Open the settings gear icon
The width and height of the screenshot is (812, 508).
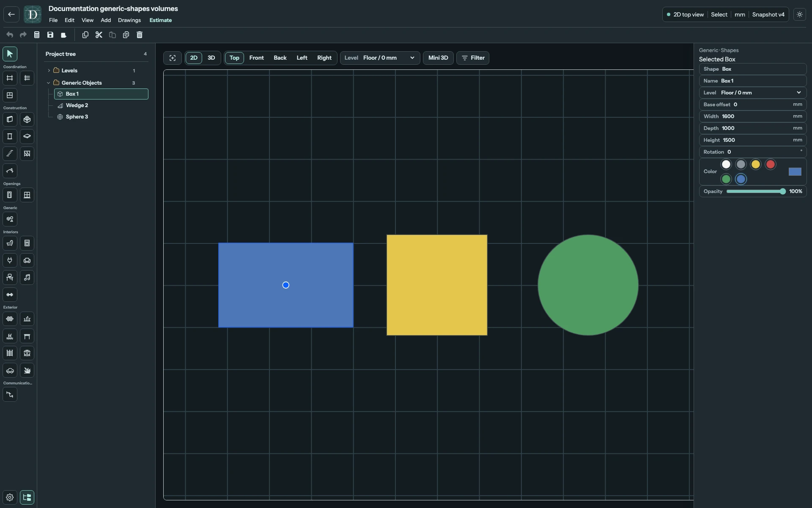pos(10,497)
